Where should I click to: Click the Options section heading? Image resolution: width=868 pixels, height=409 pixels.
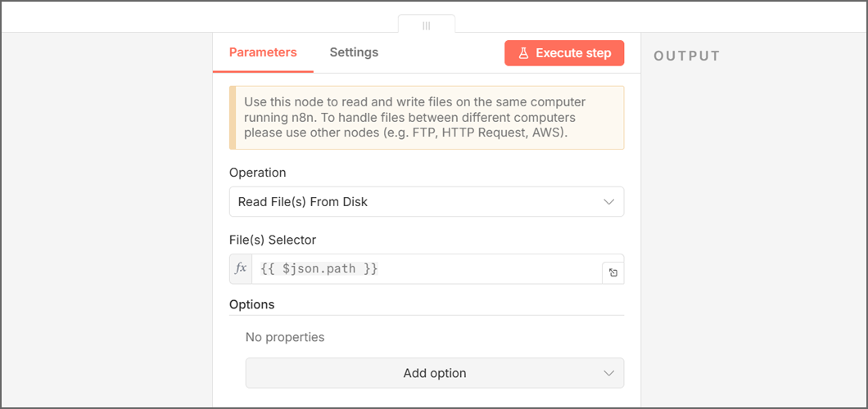point(252,304)
